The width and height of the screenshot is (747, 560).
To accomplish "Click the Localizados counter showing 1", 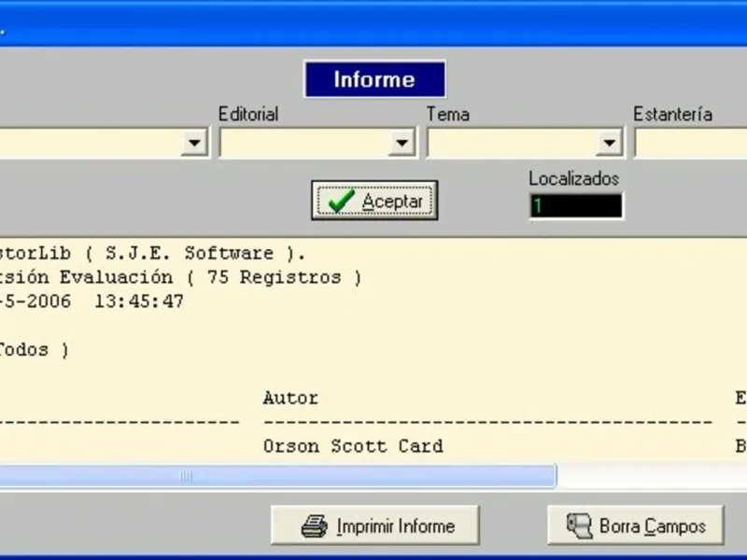I will (576, 205).
